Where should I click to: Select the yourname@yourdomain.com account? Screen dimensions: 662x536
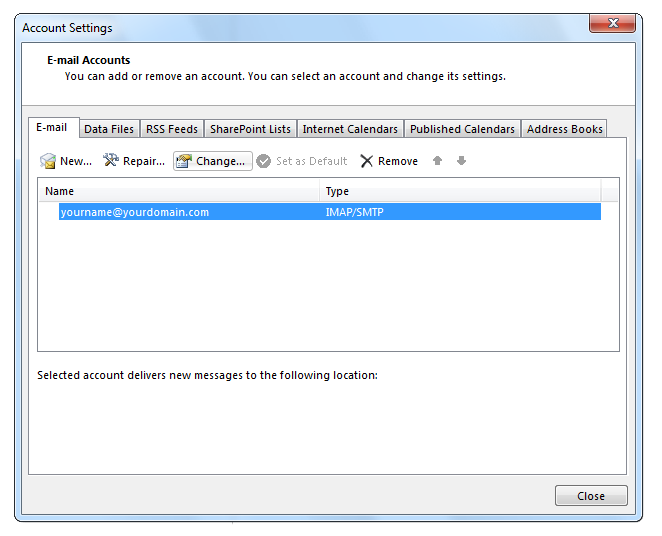tap(135, 212)
